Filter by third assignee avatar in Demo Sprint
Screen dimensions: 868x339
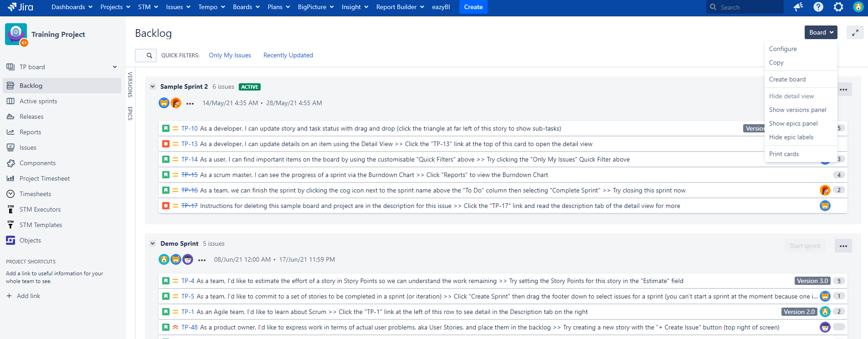[x=188, y=259]
